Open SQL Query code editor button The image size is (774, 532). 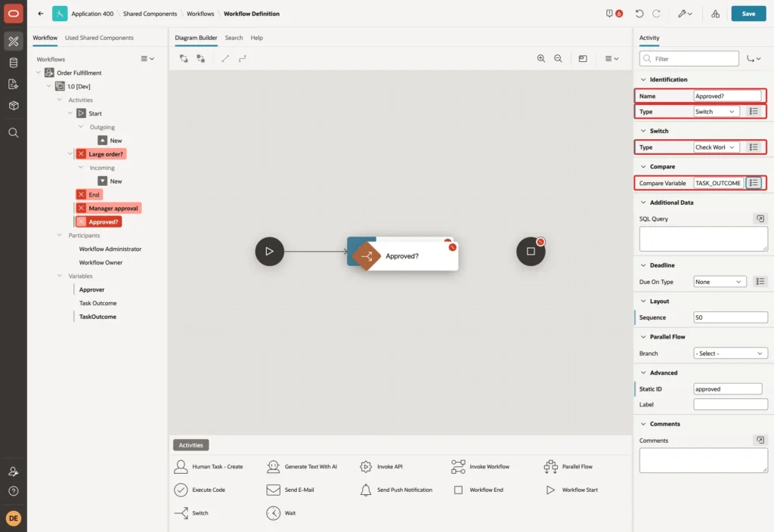tap(760, 218)
